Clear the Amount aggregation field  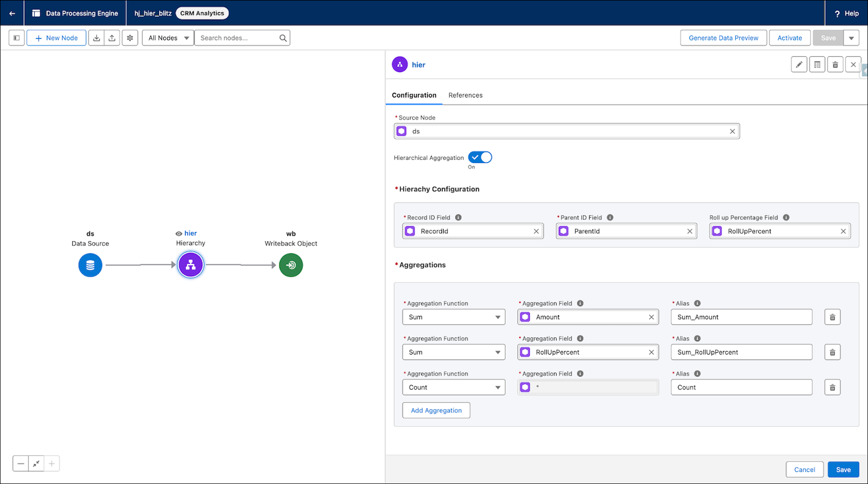651,317
